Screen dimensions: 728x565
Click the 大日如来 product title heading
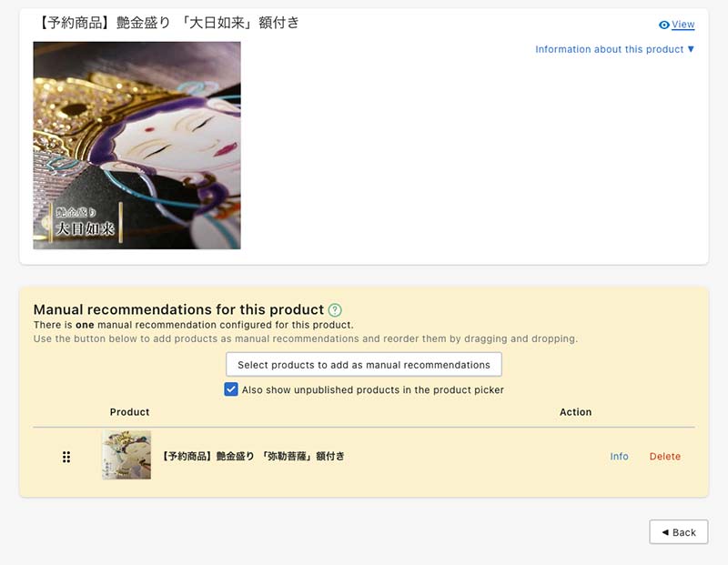point(167,22)
